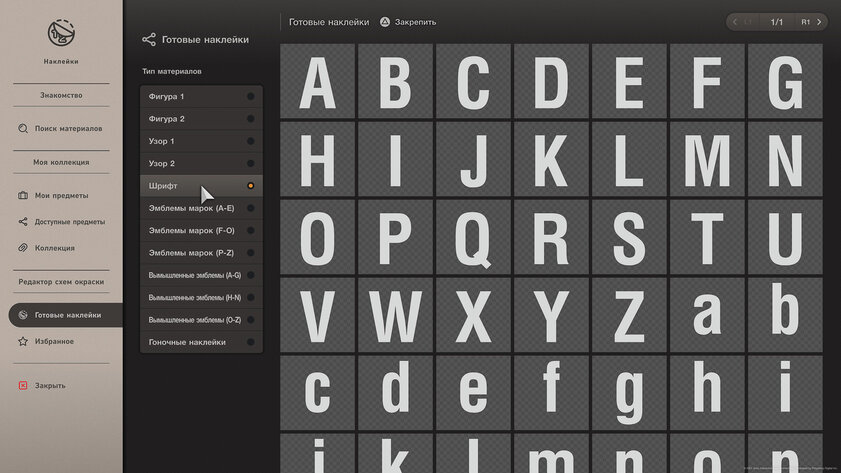
Task: Open Доступные предметы share icon
Action: point(23,221)
